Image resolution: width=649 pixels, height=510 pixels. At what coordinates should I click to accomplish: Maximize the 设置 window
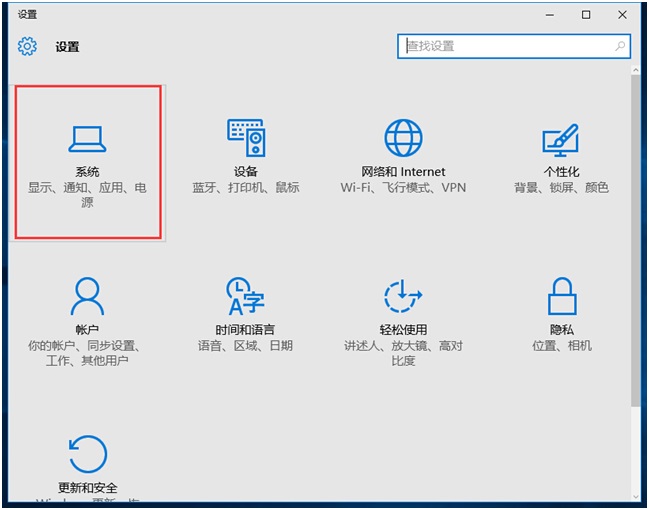pyautogui.click(x=586, y=15)
